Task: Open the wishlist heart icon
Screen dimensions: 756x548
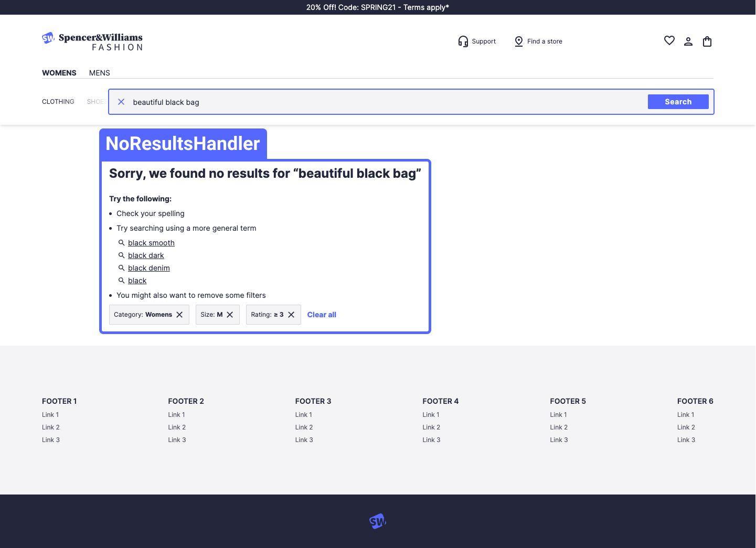Action: [x=669, y=41]
